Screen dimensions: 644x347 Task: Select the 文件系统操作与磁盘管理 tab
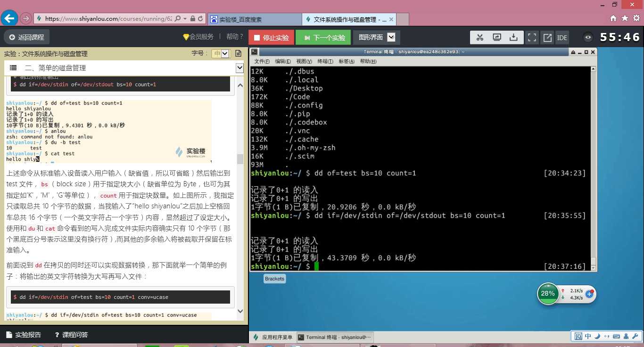(349, 19)
